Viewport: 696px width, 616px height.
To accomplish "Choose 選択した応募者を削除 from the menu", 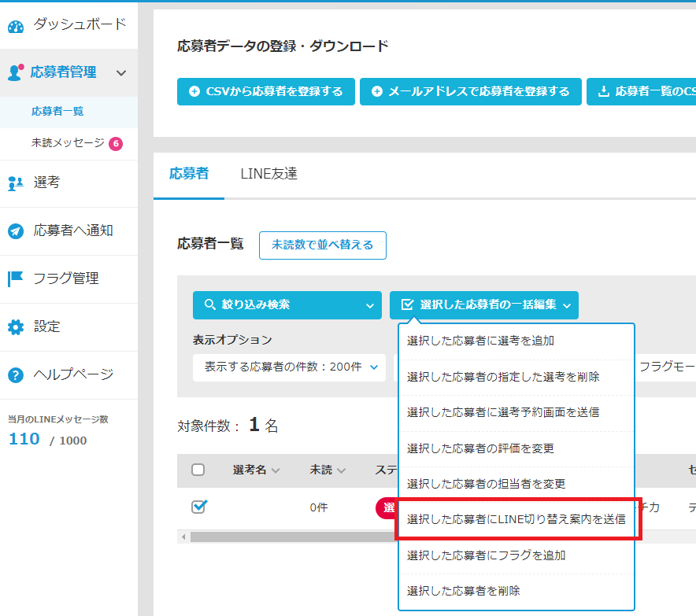I will click(x=463, y=590).
